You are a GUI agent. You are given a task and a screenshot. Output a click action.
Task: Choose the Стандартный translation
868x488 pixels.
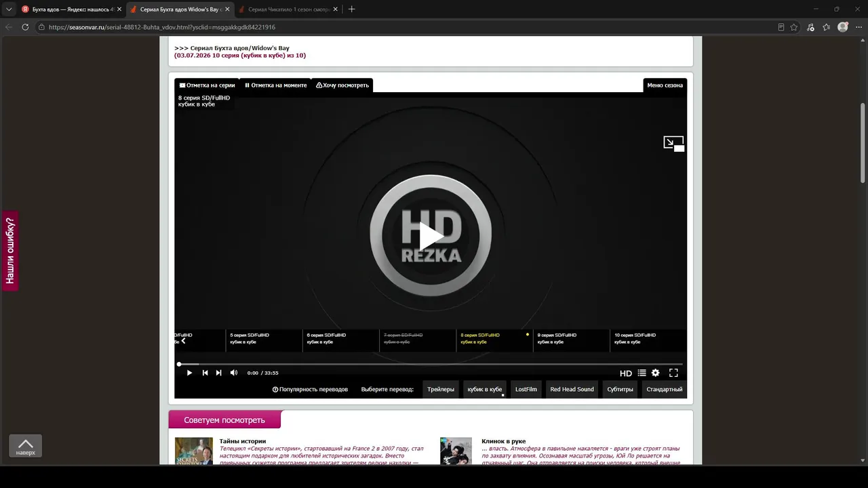(665, 390)
